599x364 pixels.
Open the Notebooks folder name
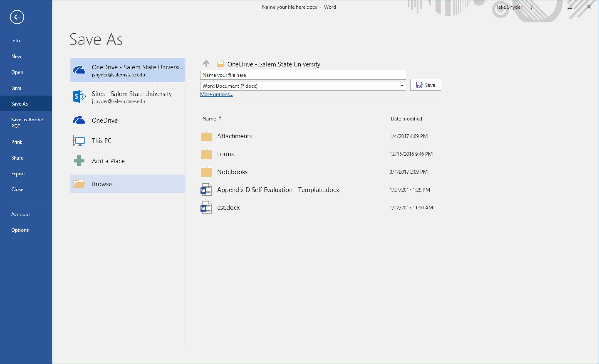click(232, 172)
